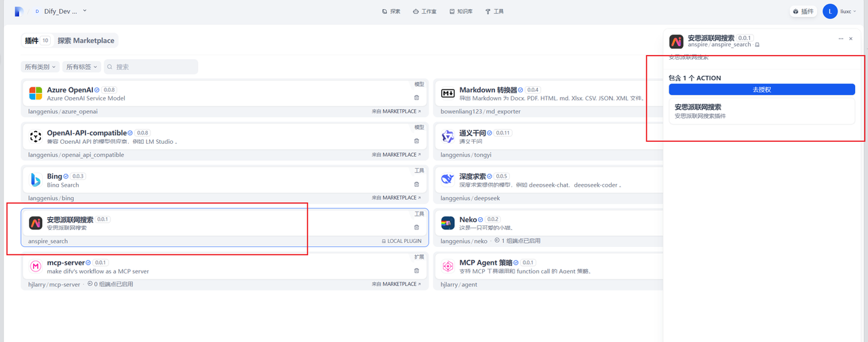Click verified badge next to Azure OpenAI
868x342 pixels.
coord(97,90)
